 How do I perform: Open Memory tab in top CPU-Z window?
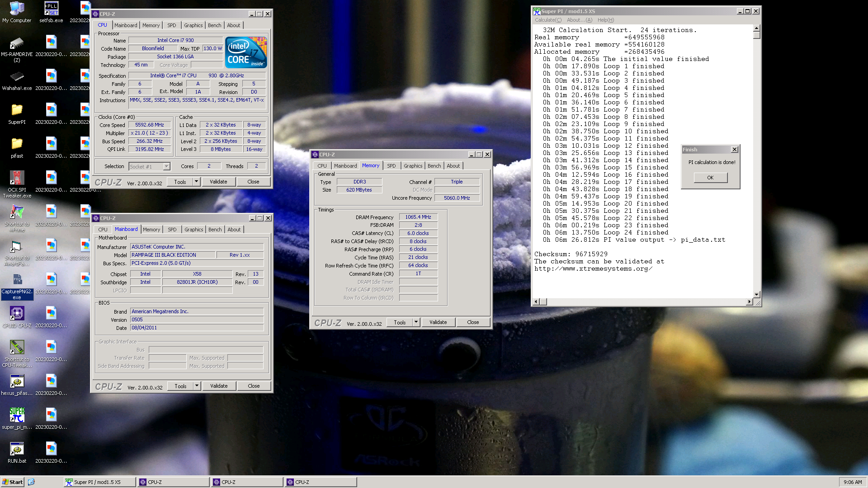tap(151, 25)
